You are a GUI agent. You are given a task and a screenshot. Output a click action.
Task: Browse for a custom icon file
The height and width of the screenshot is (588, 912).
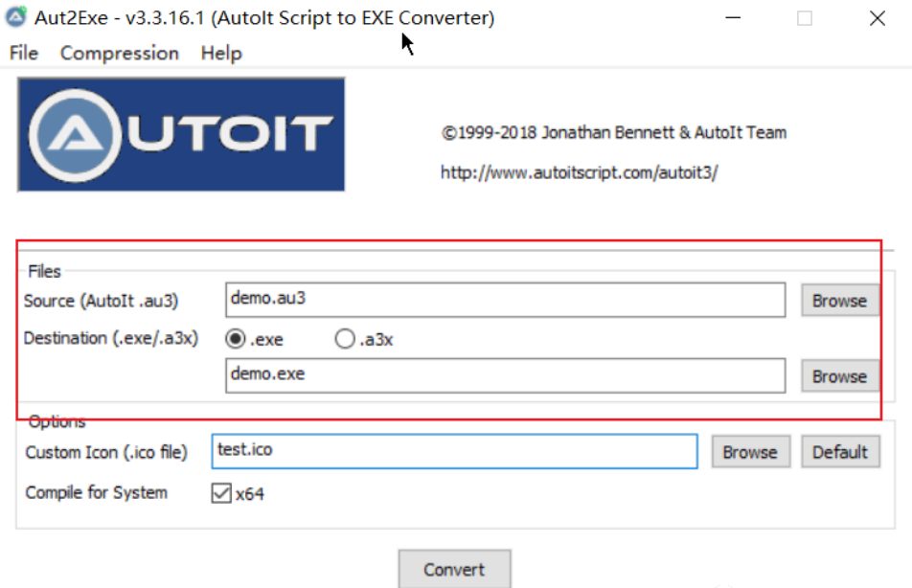click(750, 452)
